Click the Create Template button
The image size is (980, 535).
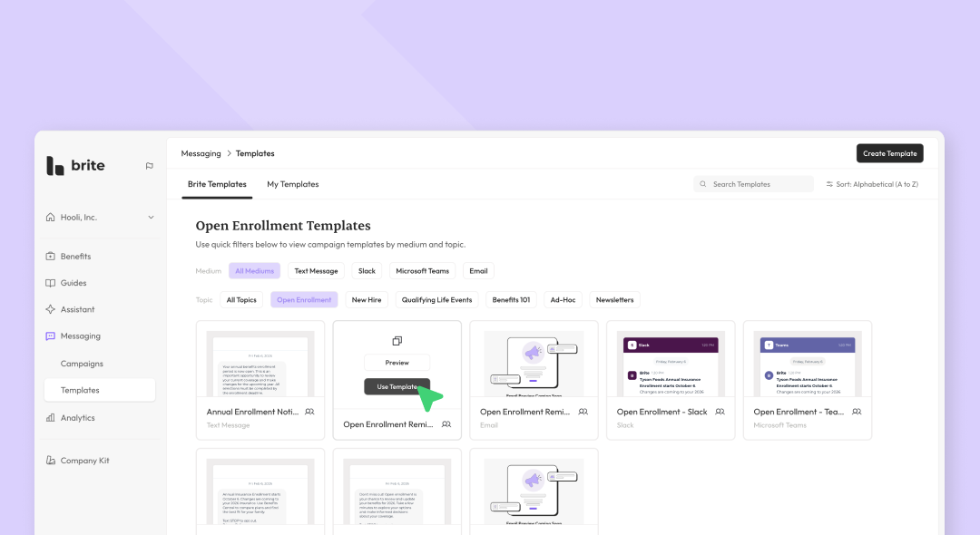click(889, 153)
